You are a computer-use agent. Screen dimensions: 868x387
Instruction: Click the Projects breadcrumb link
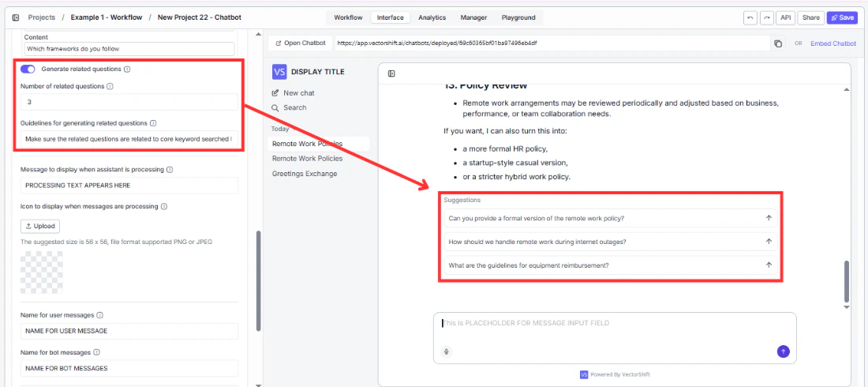[x=42, y=17]
